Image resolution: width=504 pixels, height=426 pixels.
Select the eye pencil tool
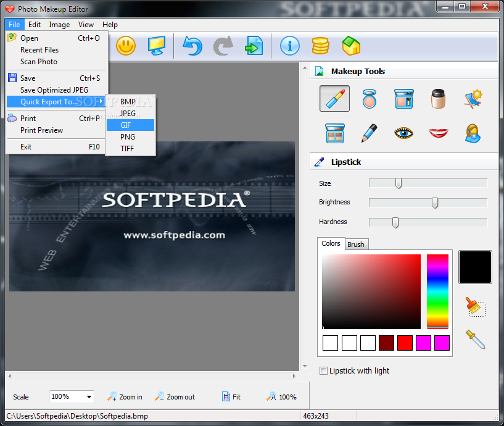370,133
